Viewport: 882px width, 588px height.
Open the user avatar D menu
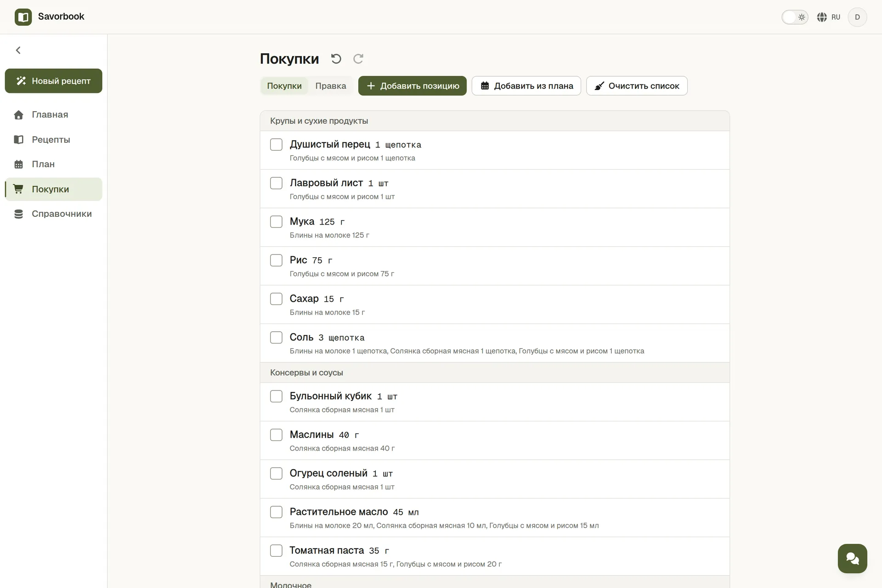pos(857,17)
